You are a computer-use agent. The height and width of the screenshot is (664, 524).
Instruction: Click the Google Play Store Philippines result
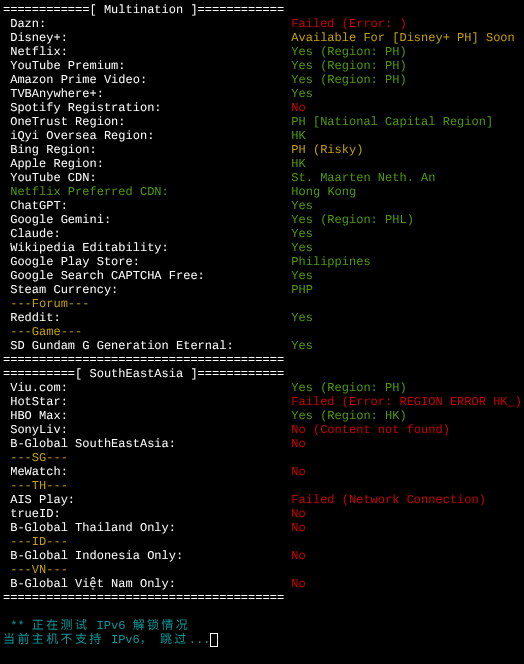(330, 261)
